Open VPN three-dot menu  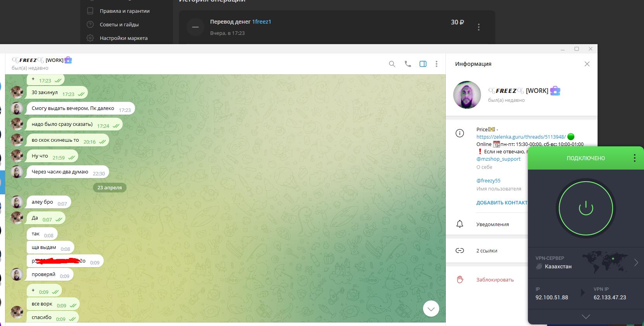tap(634, 158)
